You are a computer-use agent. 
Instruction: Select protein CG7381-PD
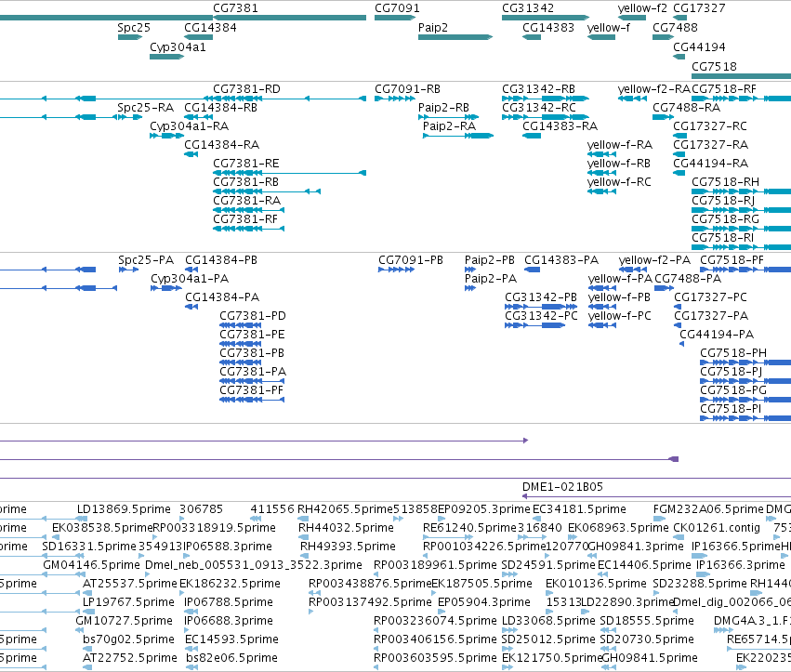click(240, 325)
